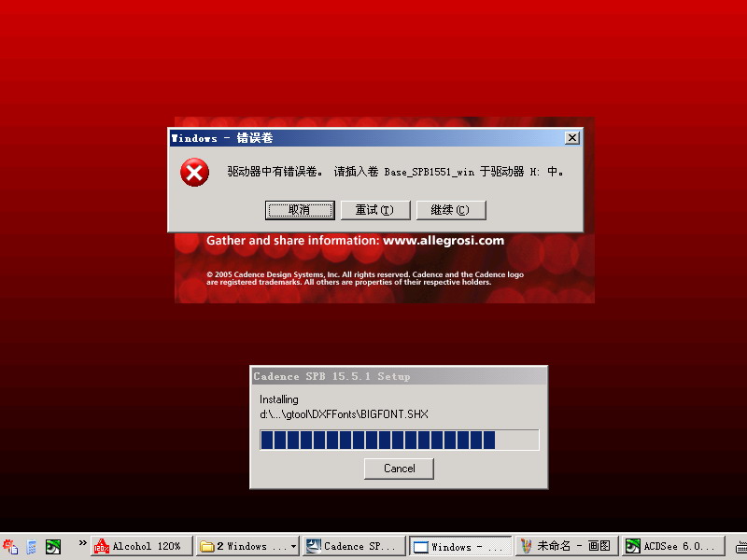Click the www.allegrosi.com text on the splash
The image size is (747, 560).
[444, 241]
